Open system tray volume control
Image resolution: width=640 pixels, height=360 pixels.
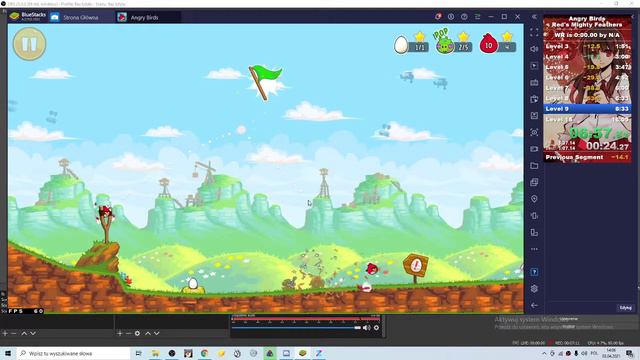tap(584, 353)
